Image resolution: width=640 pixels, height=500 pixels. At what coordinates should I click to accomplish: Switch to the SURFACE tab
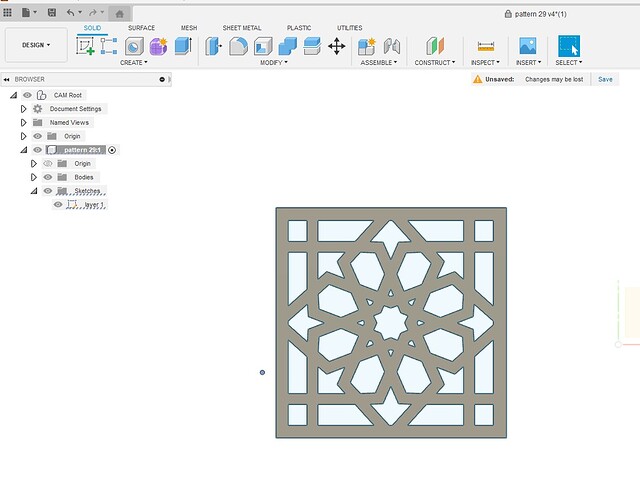click(141, 28)
